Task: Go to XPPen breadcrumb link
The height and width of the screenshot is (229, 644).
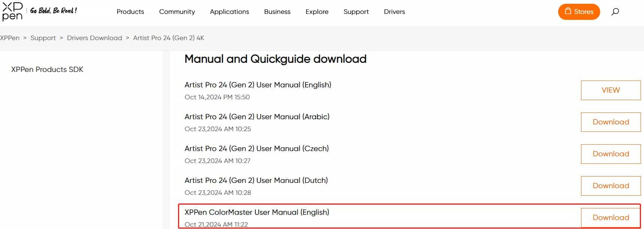Action: [x=10, y=38]
